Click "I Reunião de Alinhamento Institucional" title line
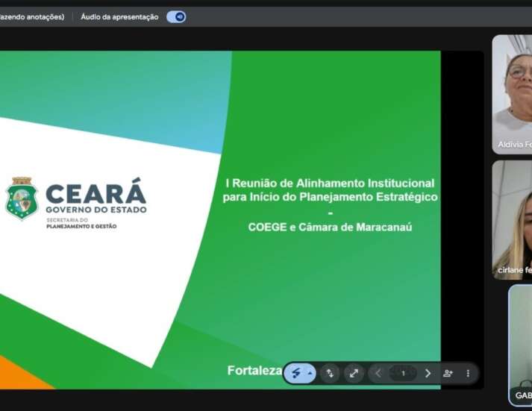This screenshot has width=532, height=411. click(x=330, y=183)
